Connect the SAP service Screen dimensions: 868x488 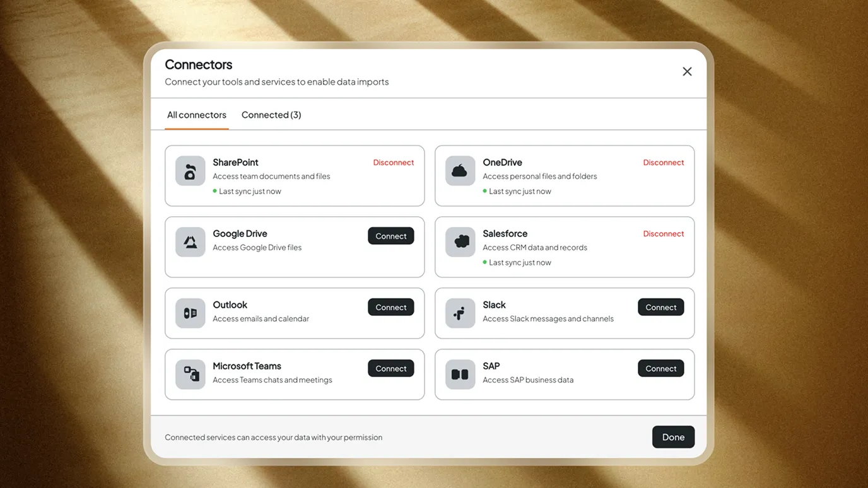pyautogui.click(x=661, y=368)
